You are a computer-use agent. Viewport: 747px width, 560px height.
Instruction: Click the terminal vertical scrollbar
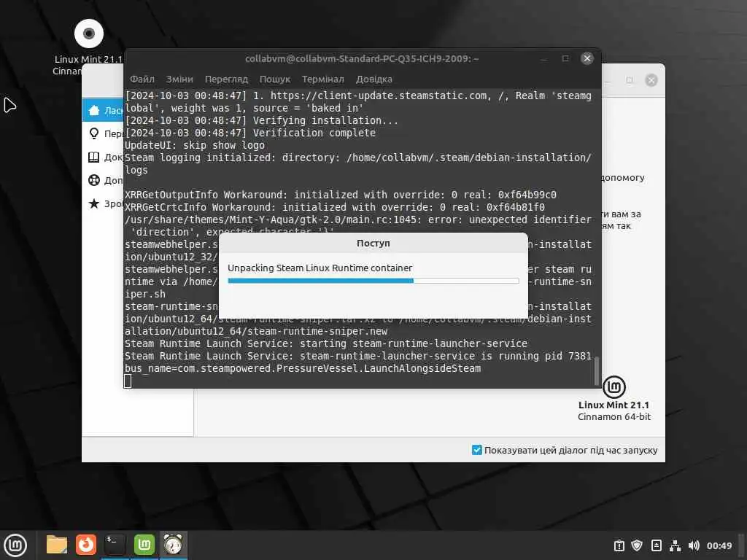tap(596, 370)
